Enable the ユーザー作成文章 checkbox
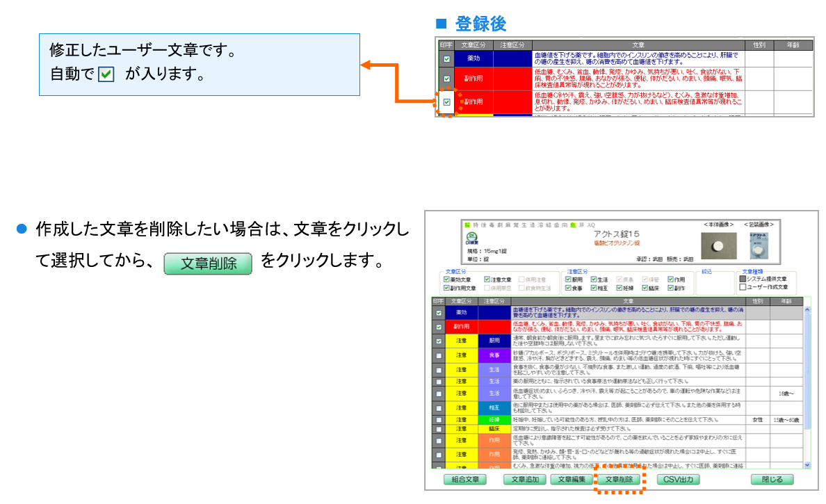Image resolution: width=826 pixels, height=504 pixels. pos(742,286)
